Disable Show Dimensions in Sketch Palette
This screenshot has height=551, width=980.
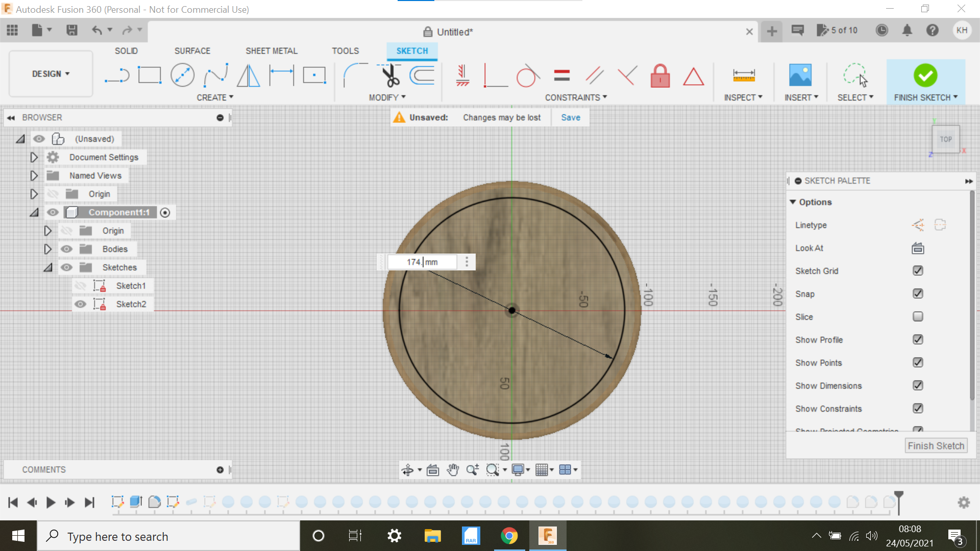pos(918,385)
